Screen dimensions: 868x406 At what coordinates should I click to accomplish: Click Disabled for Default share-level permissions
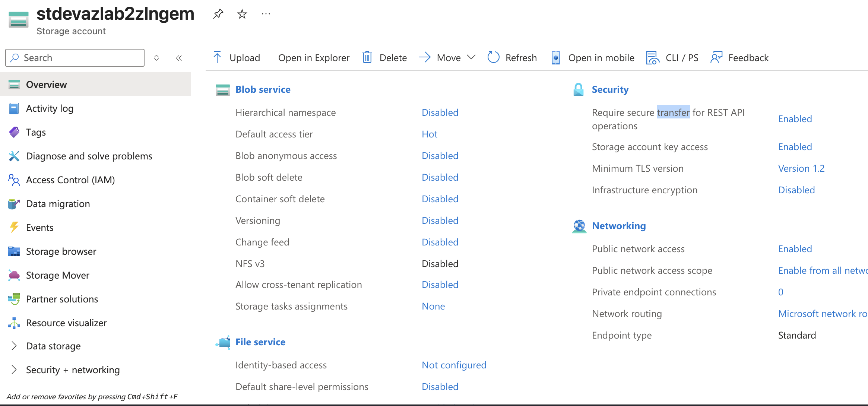(440, 387)
